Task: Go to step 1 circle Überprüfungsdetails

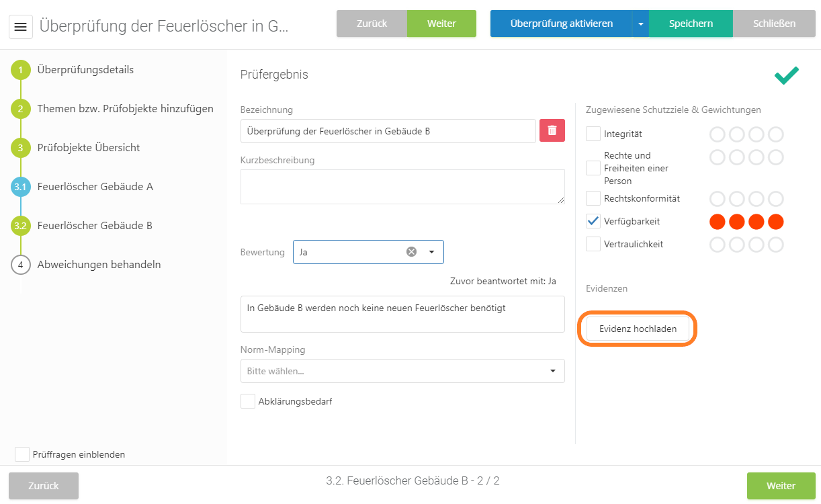Action: (21, 70)
